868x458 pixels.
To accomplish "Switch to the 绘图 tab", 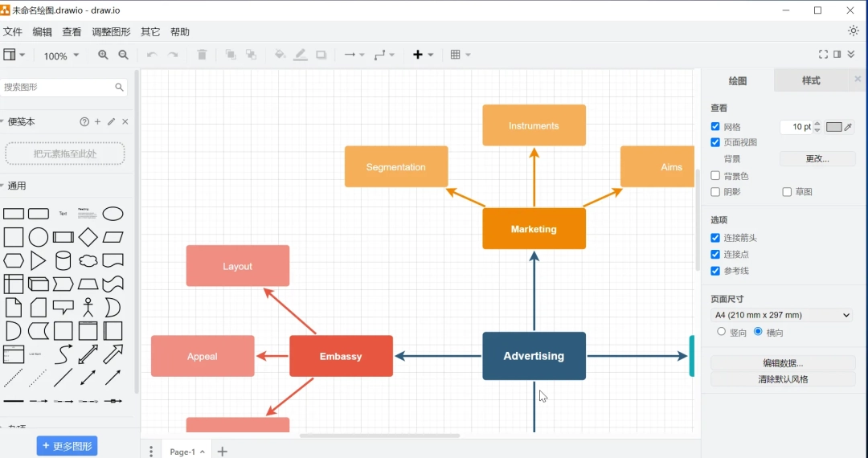I will coord(738,81).
